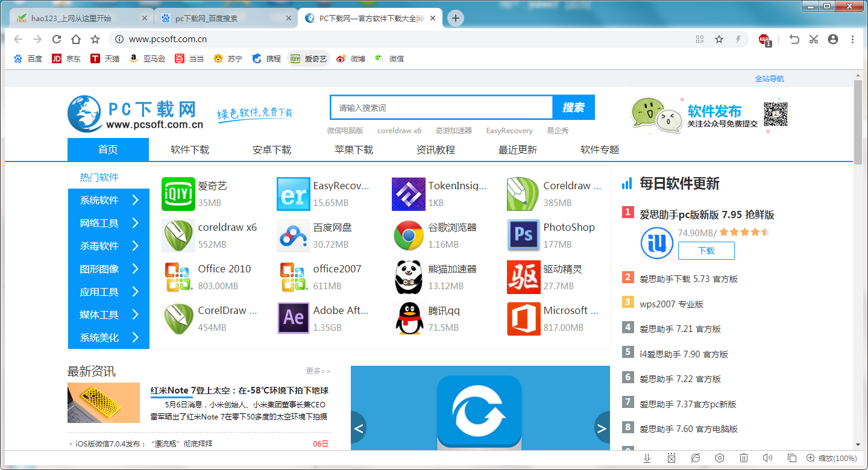Click 下载 for 爱思助手pc版新版
This screenshot has height=470, width=868.
pyautogui.click(x=706, y=251)
